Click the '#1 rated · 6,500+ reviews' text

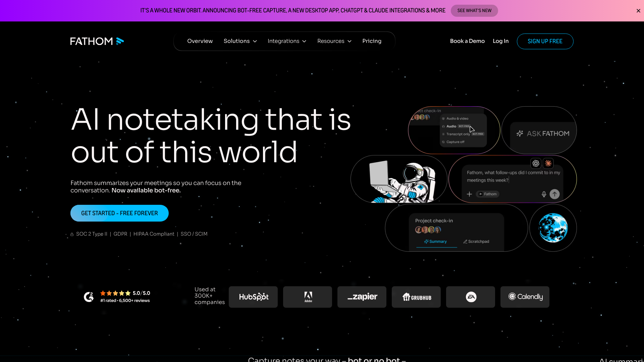125,301
